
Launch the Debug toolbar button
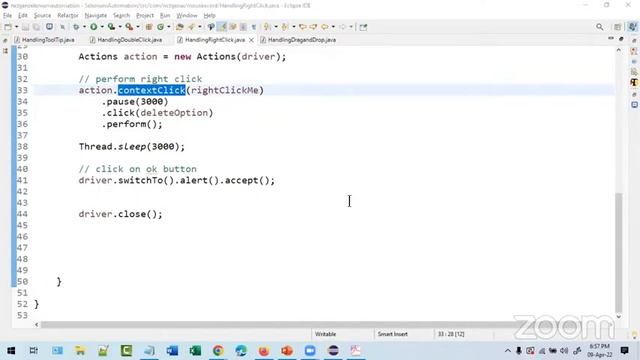[76, 27]
